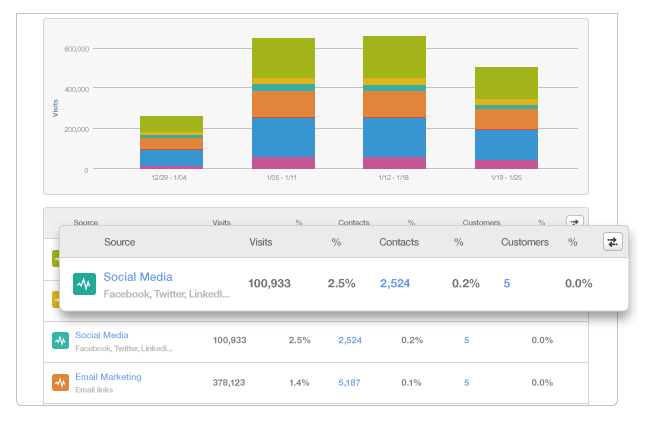Open the Social Media link in the enlarged callout
The width and height of the screenshot is (650, 422).
[x=138, y=277]
